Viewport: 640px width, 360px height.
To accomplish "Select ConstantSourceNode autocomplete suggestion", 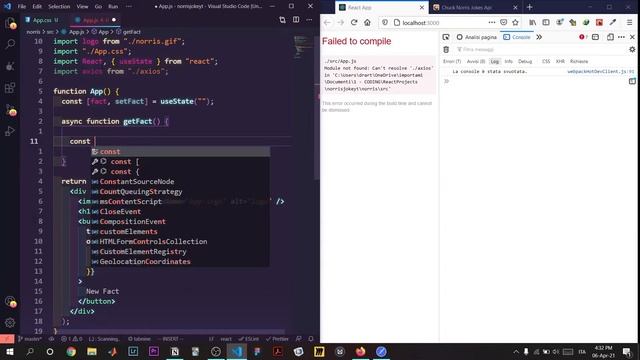I will 180,182.
